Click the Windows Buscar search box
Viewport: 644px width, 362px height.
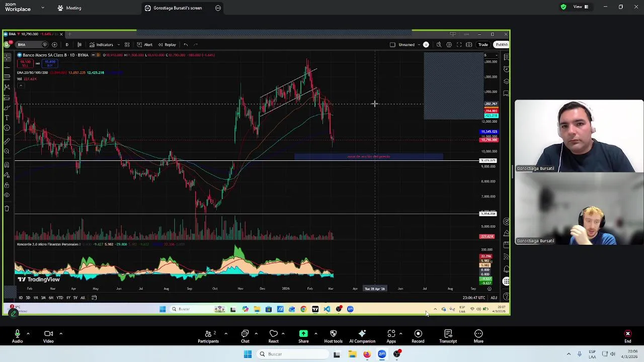coord(292,354)
